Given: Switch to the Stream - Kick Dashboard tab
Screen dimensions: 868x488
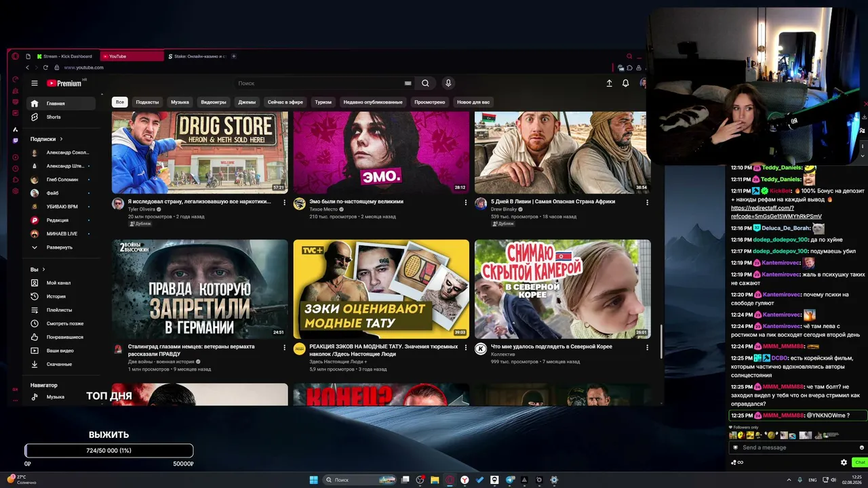Looking at the screenshot, I should [64, 56].
